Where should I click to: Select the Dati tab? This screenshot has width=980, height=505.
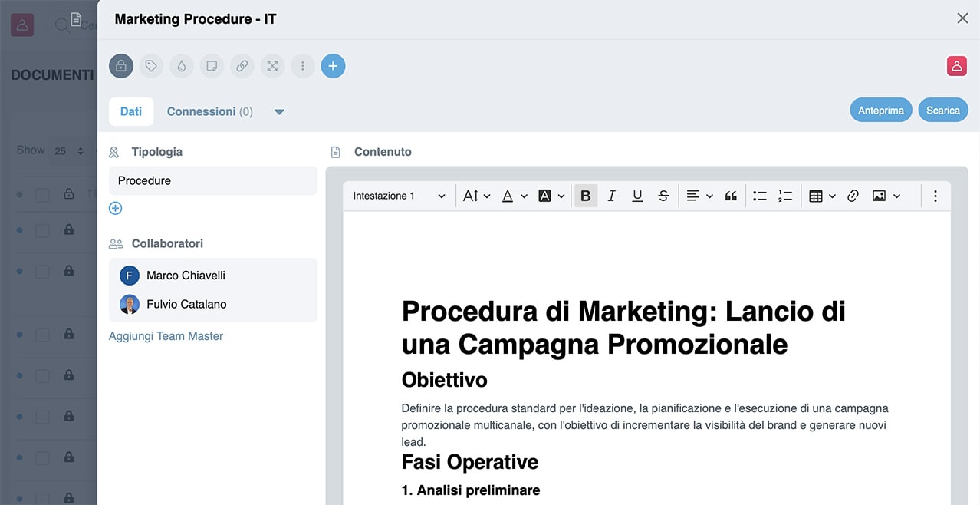point(131,111)
